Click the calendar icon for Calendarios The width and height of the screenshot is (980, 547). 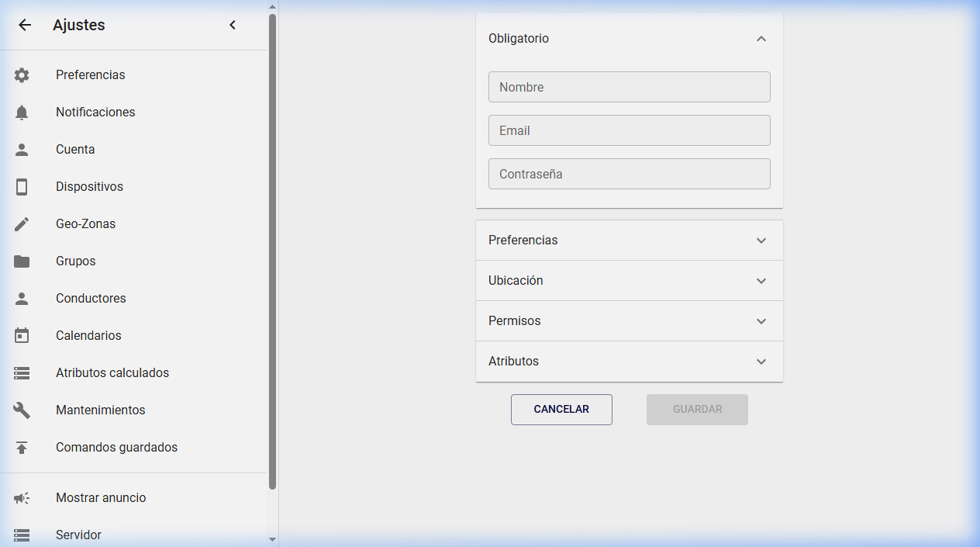[22, 336]
